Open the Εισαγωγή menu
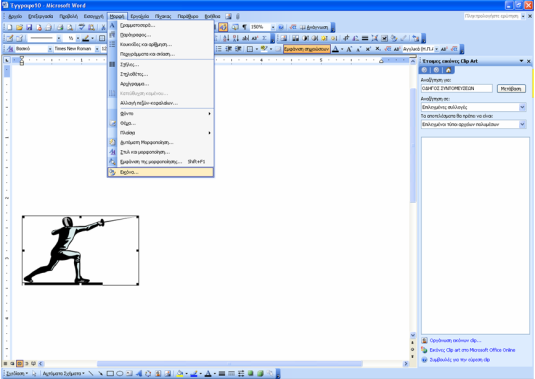This screenshot has height=379, width=535. tap(93, 16)
